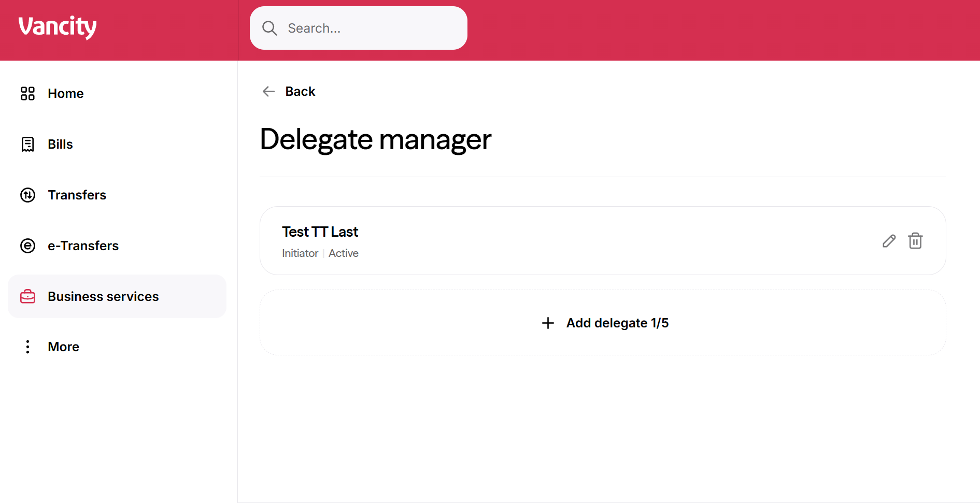The image size is (980, 503).
Task: Click the back arrow icon
Action: click(x=268, y=92)
